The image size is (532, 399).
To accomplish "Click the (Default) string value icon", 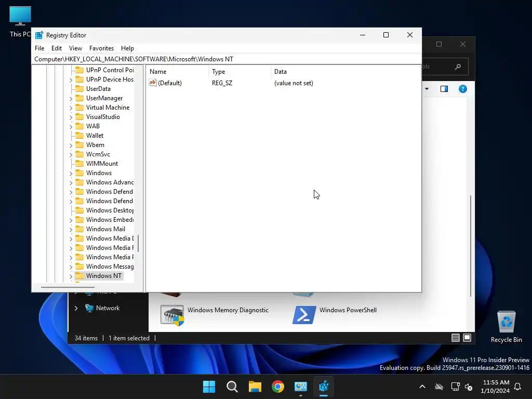I will coord(153,83).
